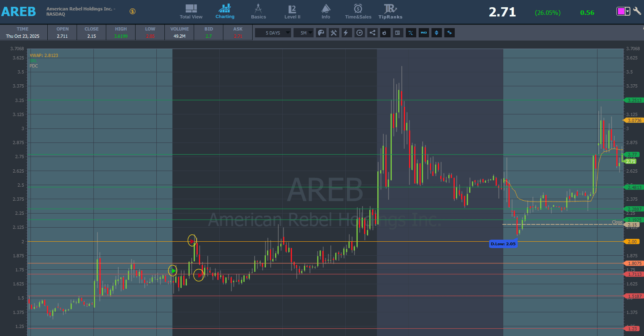Viewport: 644px width, 336px height.
Task: Click the PDC chart label
Action: click(x=34, y=66)
